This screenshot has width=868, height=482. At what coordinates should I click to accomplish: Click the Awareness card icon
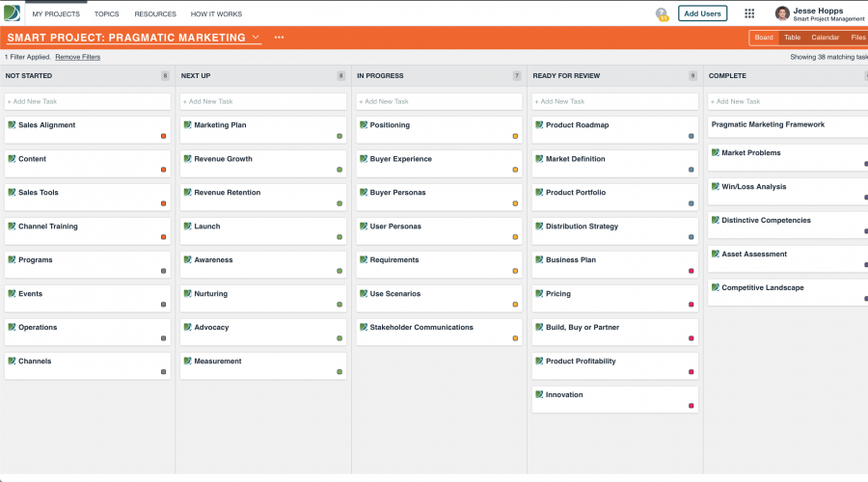tap(188, 259)
